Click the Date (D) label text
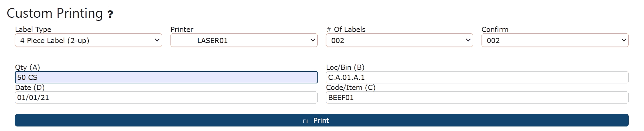The width and height of the screenshot is (644, 131). pos(30,88)
